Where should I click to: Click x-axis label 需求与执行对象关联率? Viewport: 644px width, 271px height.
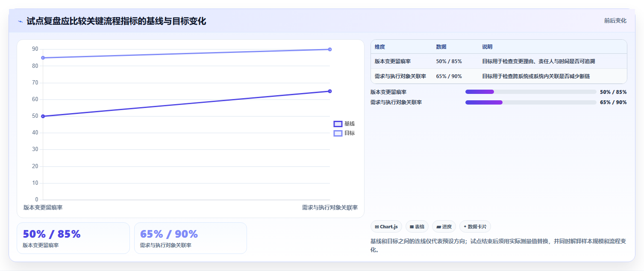click(330, 207)
